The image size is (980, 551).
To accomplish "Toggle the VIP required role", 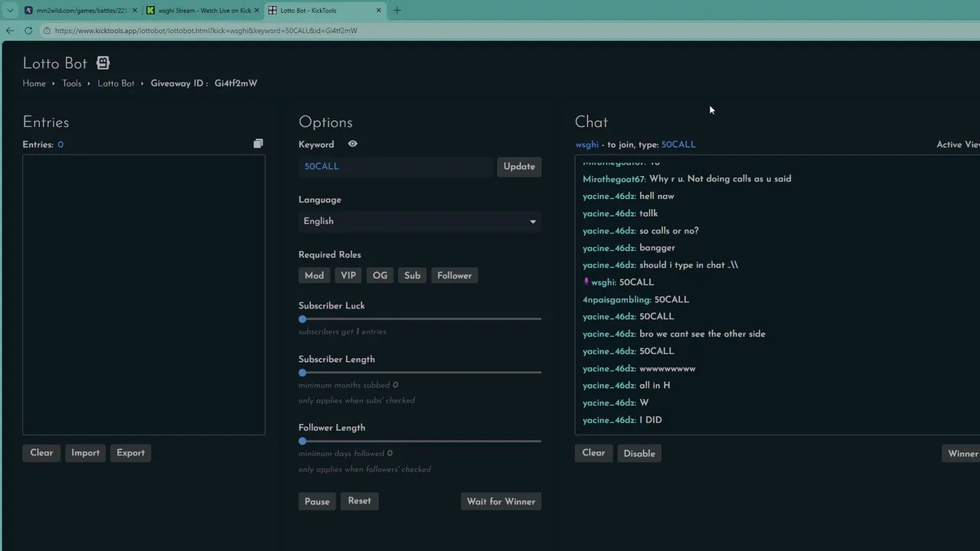I will coord(348,275).
